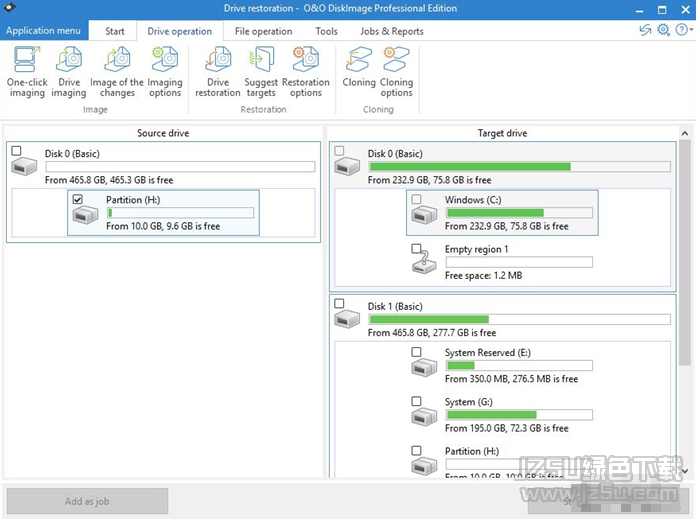The image size is (696, 520).
Task: Open settings gear icon
Action: [663, 30]
